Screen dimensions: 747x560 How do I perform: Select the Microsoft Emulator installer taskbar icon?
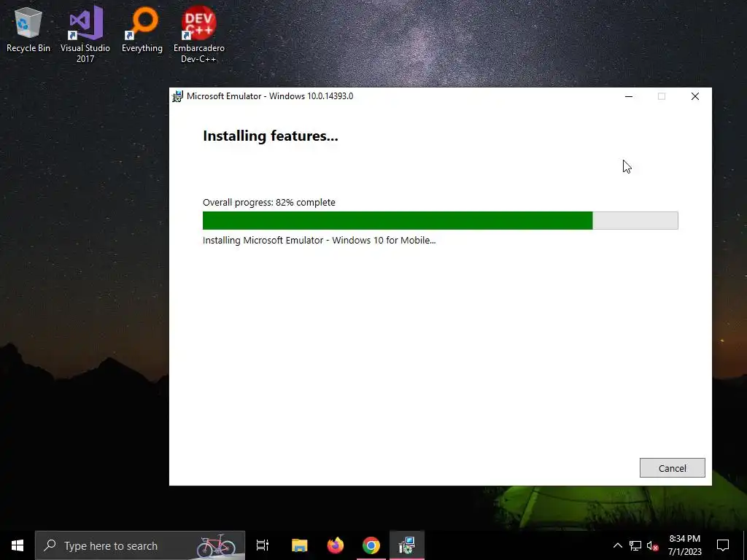coord(407,545)
